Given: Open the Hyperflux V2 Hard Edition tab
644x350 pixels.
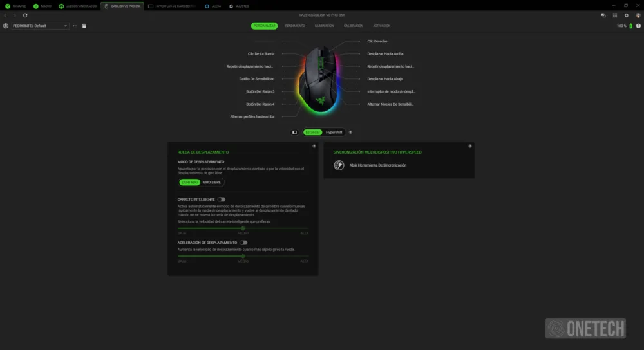Looking at the screenshot, I should (172, 6).
